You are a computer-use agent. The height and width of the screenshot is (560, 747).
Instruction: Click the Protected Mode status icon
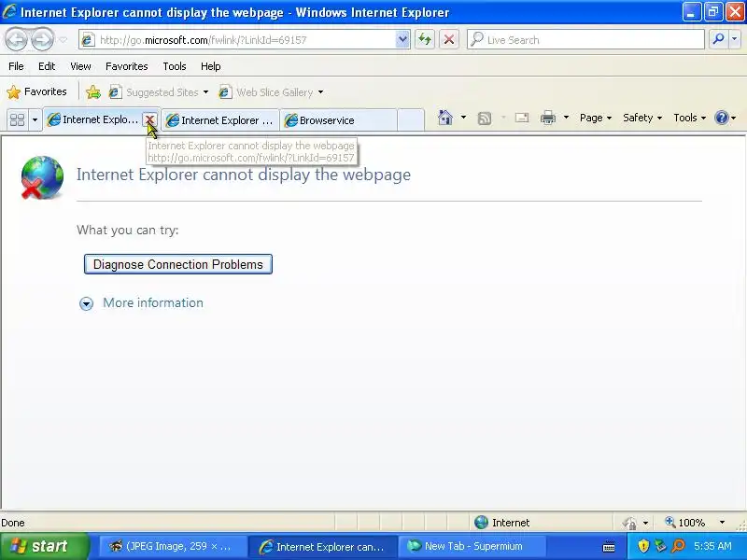(x=629, y=523)
